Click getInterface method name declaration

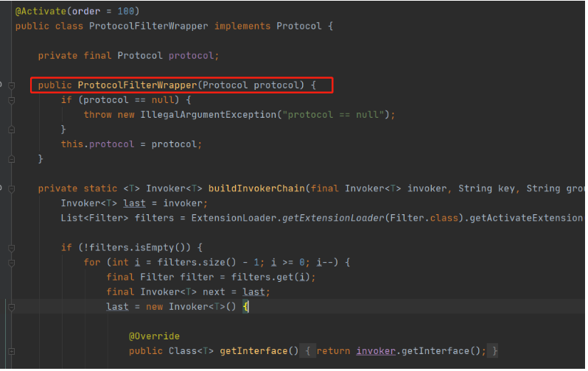point(253,352)
